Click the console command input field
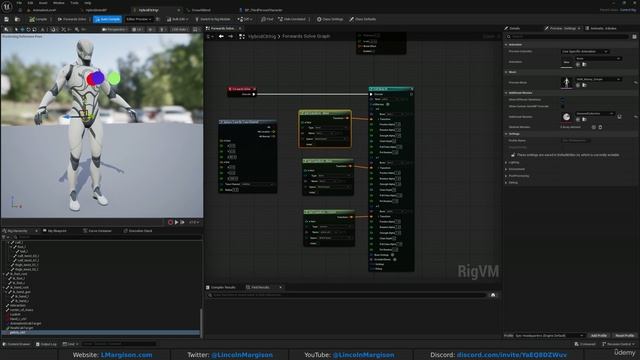This screenshot has height=360, width=640. 118,344
